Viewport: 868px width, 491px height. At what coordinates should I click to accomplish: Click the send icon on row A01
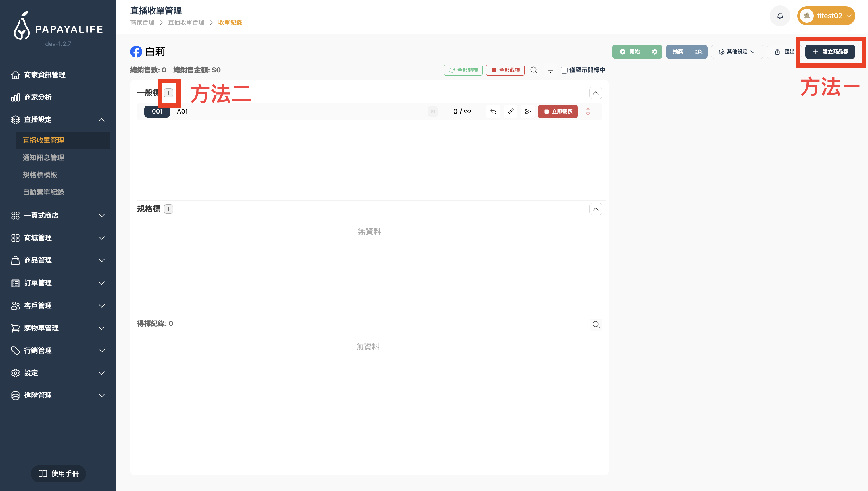[x=527, y=111]
